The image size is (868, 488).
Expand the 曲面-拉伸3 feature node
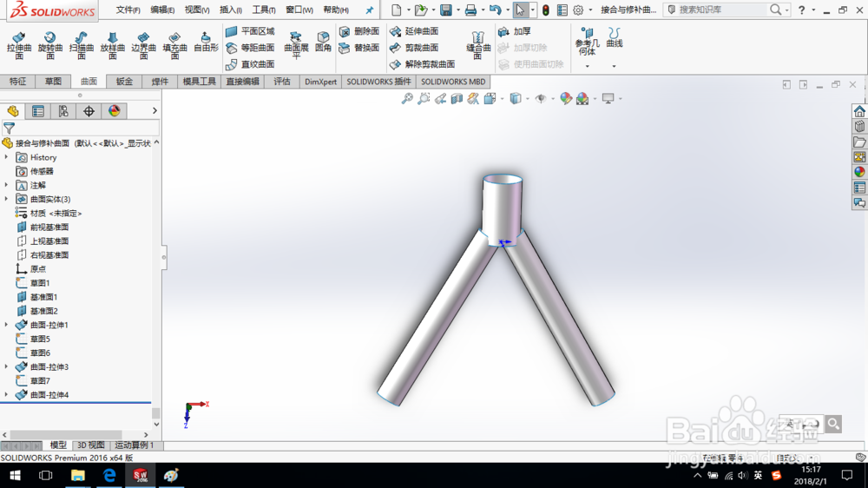click(7, 366)
